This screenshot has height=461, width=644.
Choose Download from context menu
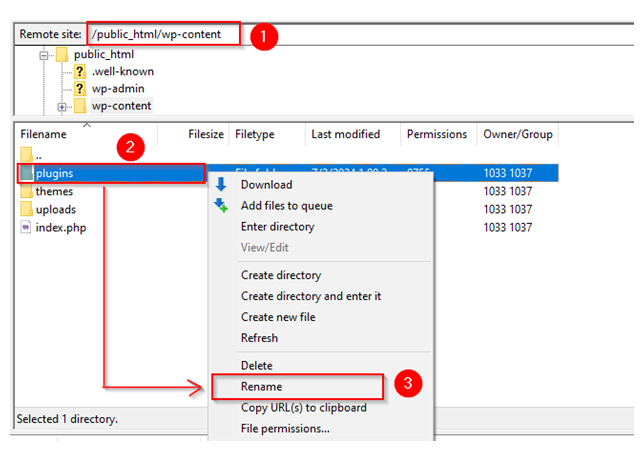(321, 185)
